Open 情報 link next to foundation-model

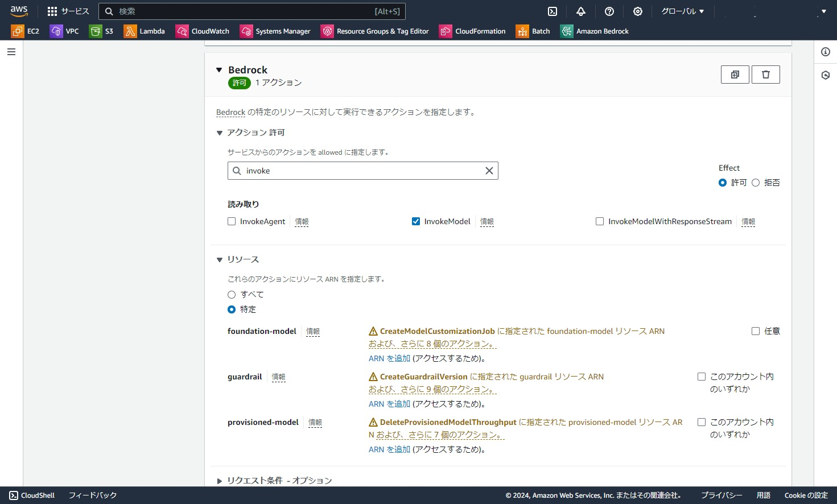313,332
